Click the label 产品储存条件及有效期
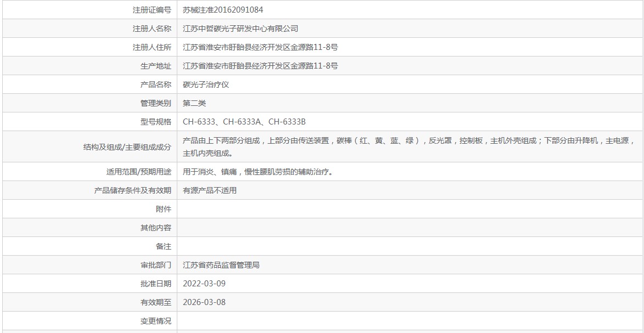This screenshot has width=644, height=333. (x=133, y=190)
